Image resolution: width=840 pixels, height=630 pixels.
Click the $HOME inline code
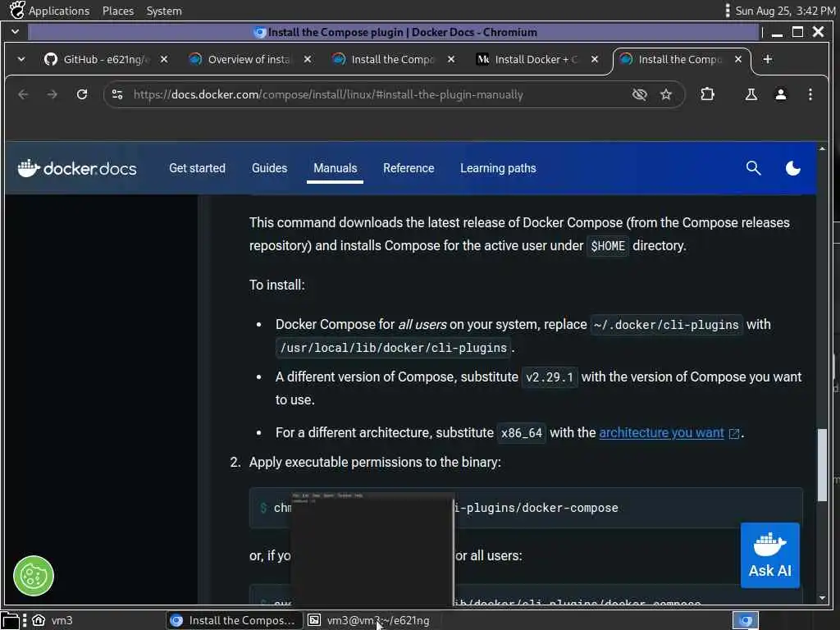pos(608,246)
